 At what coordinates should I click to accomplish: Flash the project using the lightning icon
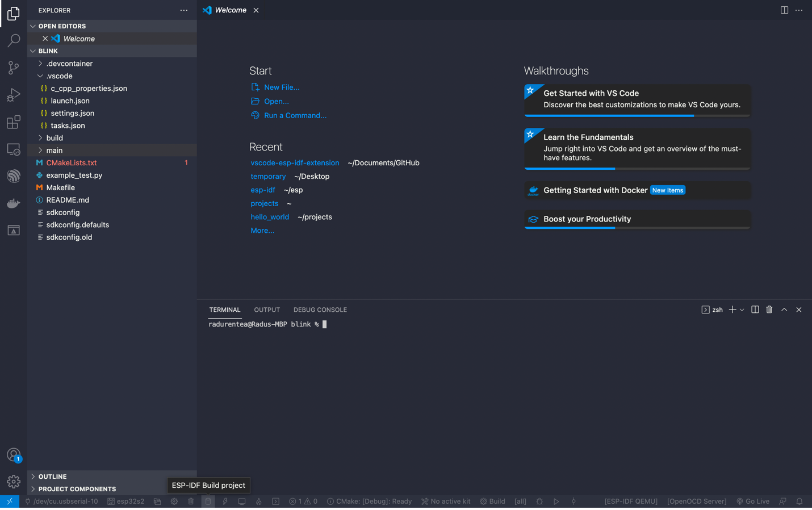click(x=225, y=501)
